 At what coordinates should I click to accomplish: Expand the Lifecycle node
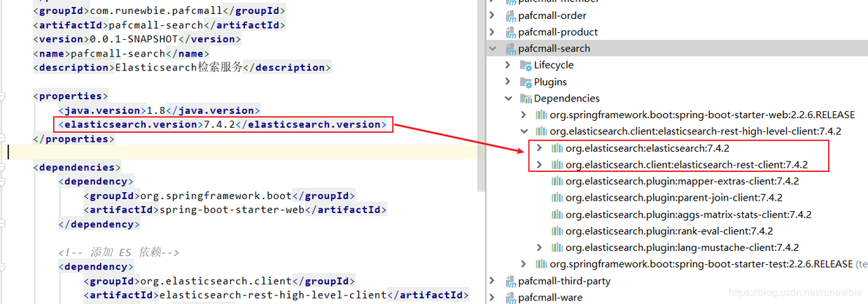(508, 65)
